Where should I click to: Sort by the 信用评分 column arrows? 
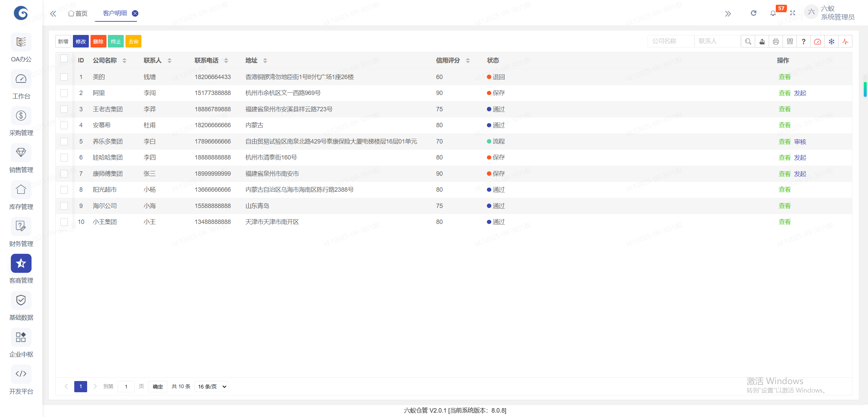(468, 60)
